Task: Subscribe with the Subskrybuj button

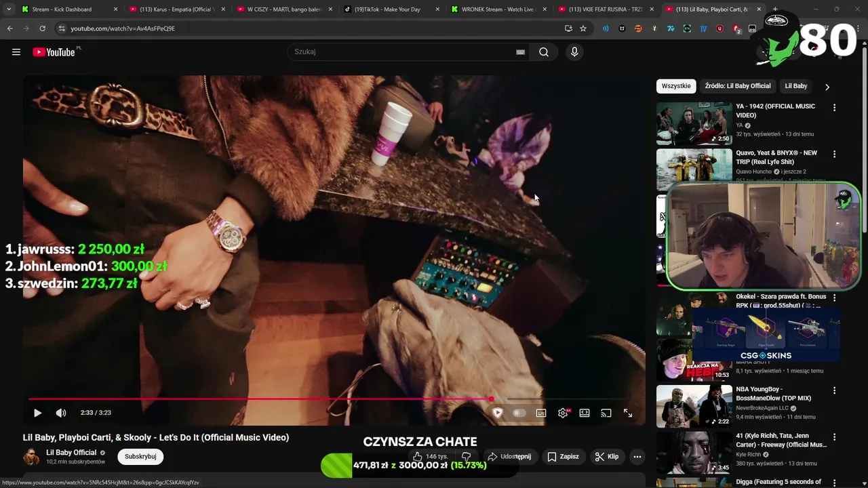Action: tap(140, 457)
